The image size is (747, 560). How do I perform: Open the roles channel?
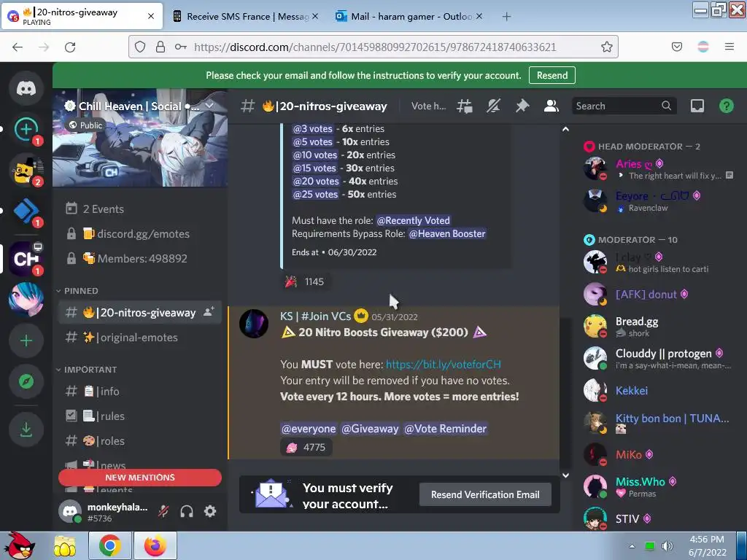click(x=139, y=441)
